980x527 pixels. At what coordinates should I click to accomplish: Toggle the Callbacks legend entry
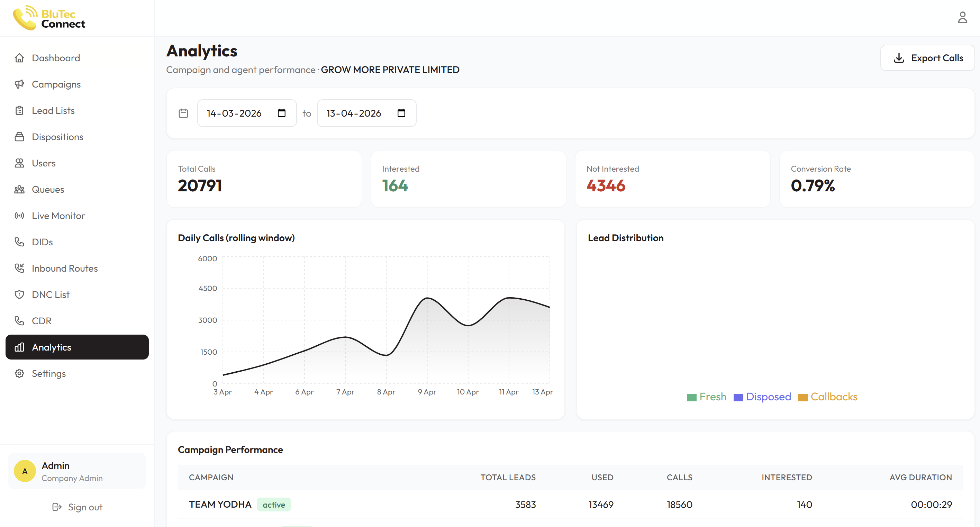828,397
